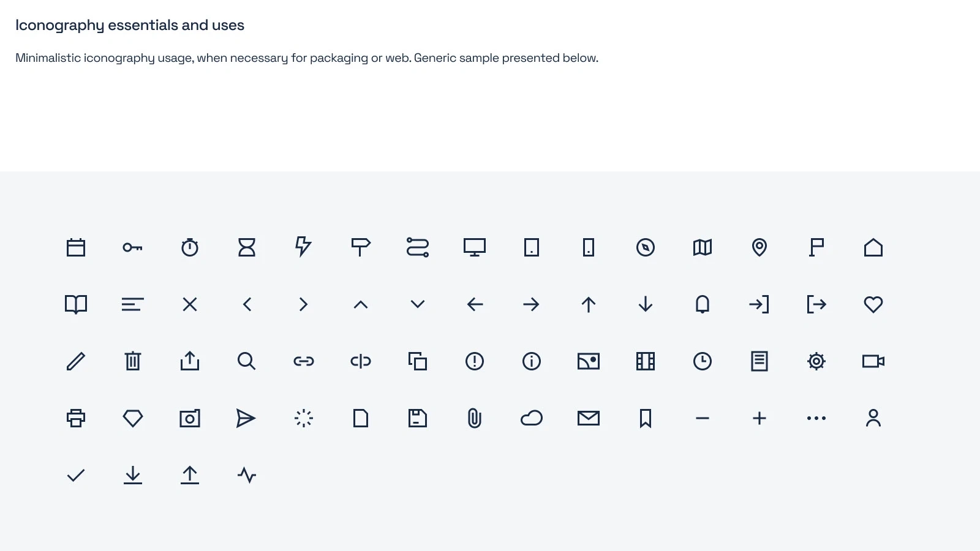Select the video camera icon
This screenshot has height=551, width=980.
[873, 361]
